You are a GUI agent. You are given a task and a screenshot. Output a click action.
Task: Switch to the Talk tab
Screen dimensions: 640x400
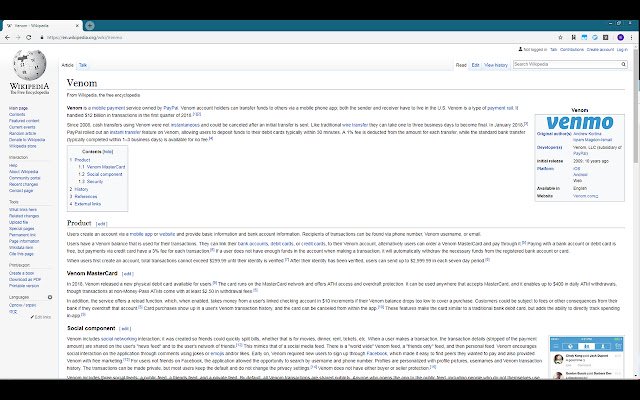[83, 65]
